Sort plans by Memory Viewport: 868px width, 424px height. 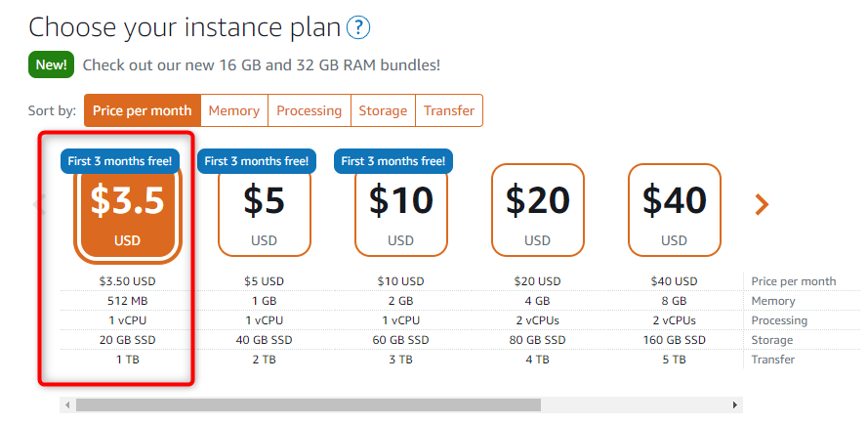click(x=234, y=110)
